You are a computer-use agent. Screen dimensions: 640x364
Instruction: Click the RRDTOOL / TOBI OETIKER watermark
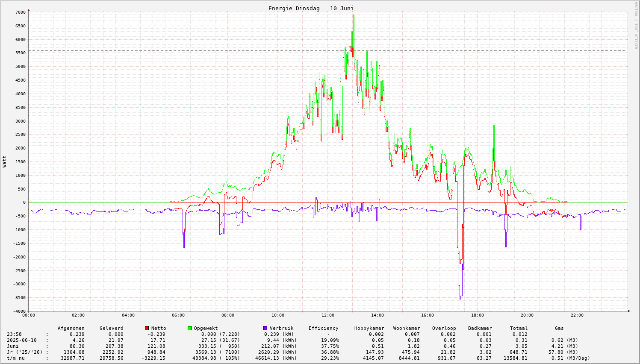click(x=636, y=25)
